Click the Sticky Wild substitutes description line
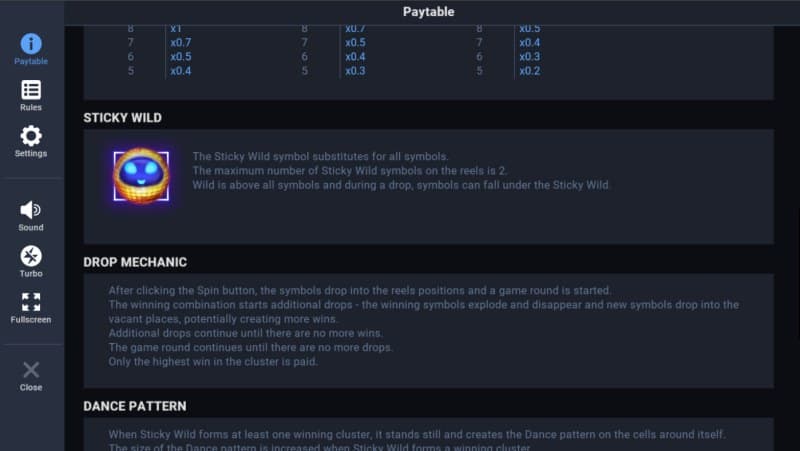This screenshot has width=800, height=451. click(x=319, y=156)
